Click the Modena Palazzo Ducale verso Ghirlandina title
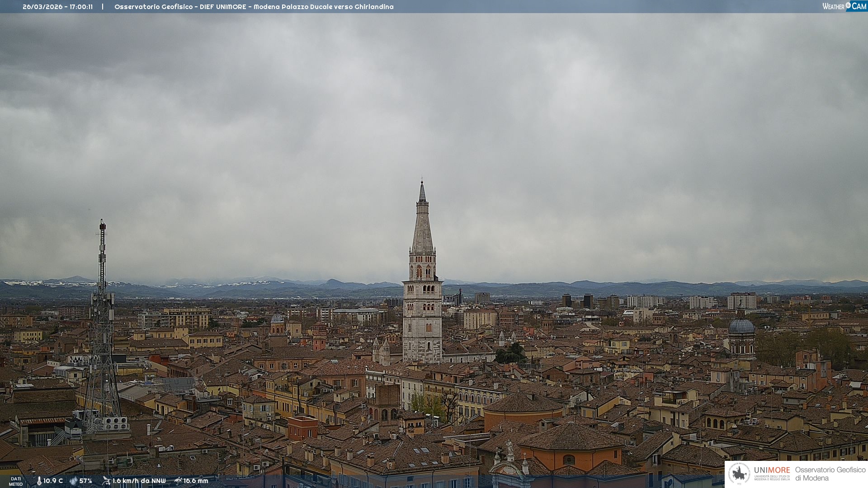 [323, 7]
